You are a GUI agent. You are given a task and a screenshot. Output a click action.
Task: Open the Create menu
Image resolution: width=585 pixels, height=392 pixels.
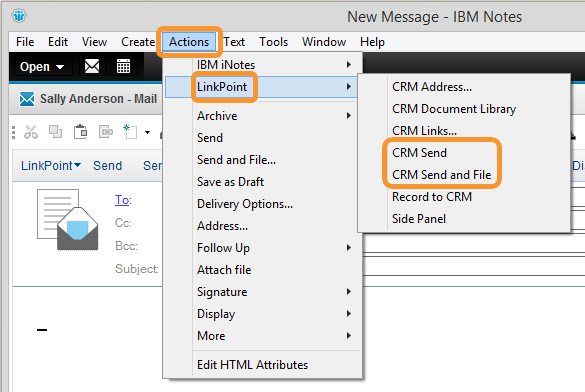[x=138, y=42]
